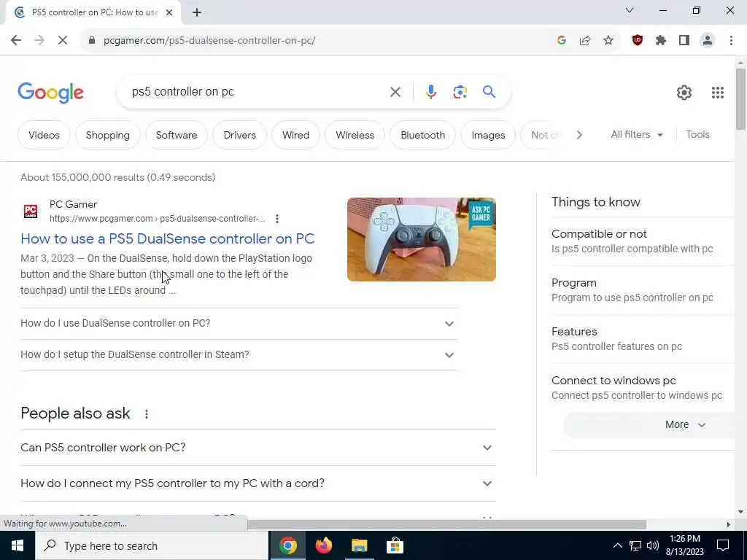Screen dimensions: 747x560
Task: Open the uBlock Origin extension
Action: (x=638, y=41)
